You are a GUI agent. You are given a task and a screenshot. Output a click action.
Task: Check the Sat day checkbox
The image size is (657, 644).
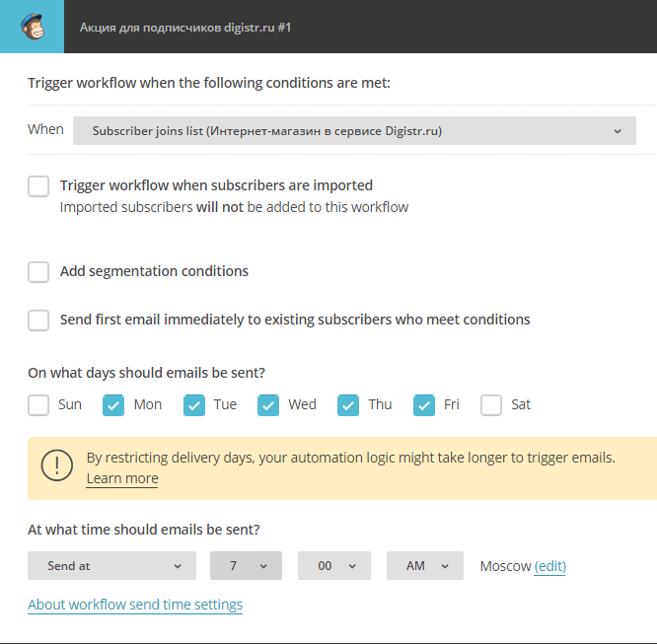click(x=491, y=405)
